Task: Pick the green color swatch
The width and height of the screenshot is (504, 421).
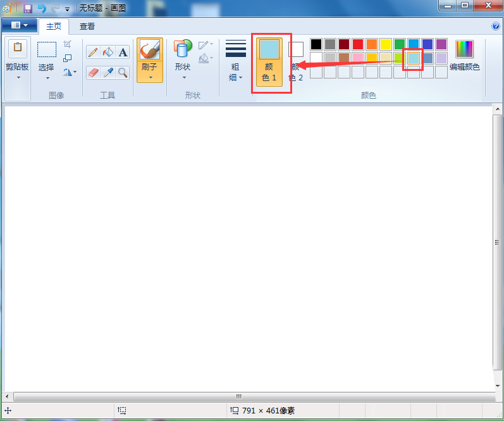Action: pyautogui.click(x=400, y=44)
